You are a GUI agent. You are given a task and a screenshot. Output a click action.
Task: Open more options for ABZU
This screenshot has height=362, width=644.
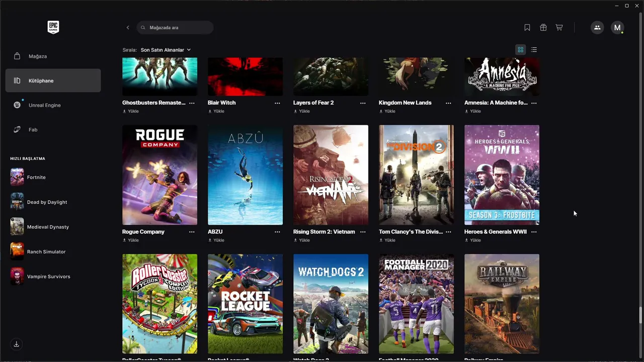(277, 232)
